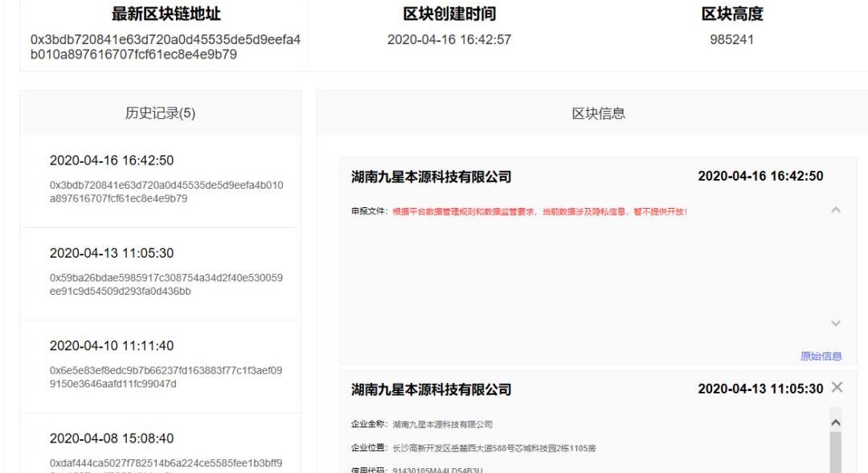Click second card title 湖南九星本源科技有限公司

(x=432, y=389)
